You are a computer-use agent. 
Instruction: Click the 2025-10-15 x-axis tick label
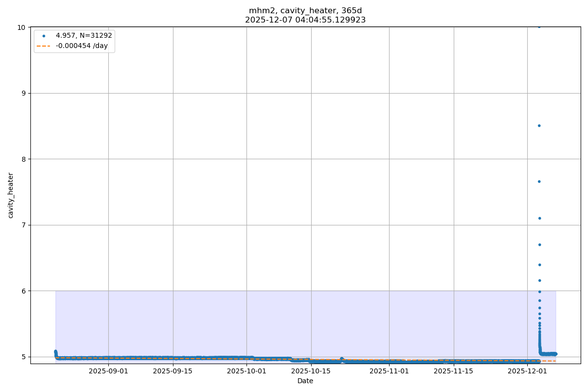point(311,371)
